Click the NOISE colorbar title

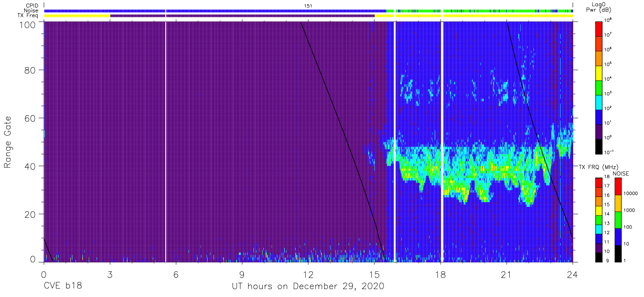pyautogui.click(x=621, y=173)
